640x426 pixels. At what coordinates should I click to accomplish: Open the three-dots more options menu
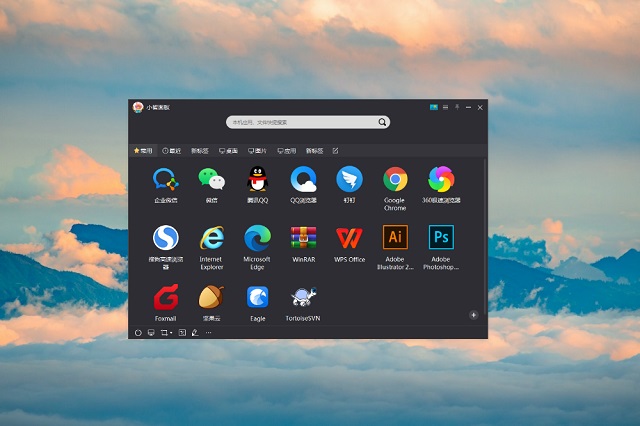[x=209, y=332]
